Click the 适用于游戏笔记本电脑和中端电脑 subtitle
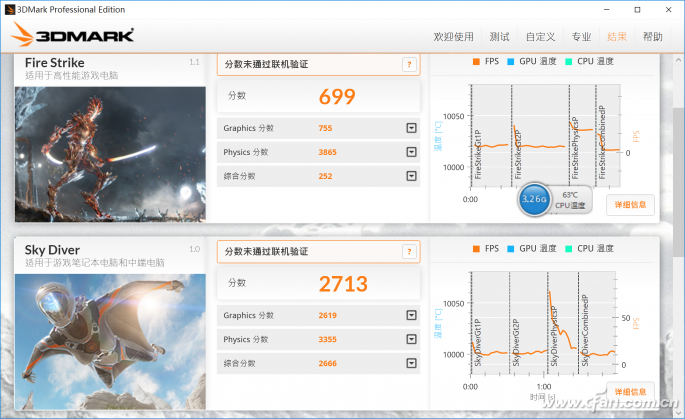 tap(95, 263)
